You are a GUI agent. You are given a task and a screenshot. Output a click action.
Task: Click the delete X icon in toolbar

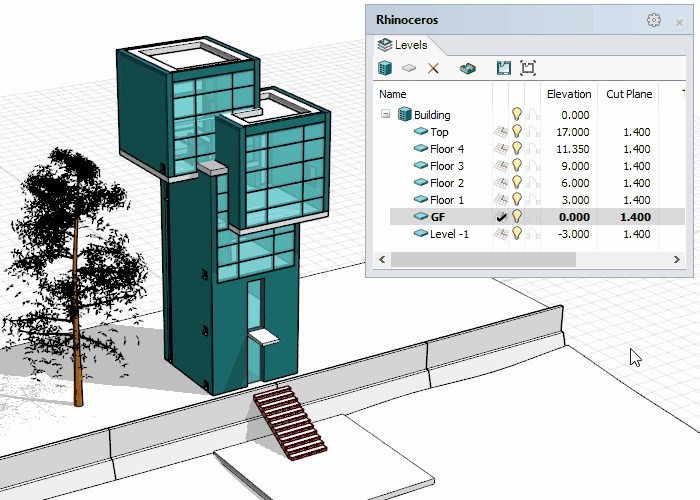click(x=433, y=68)
